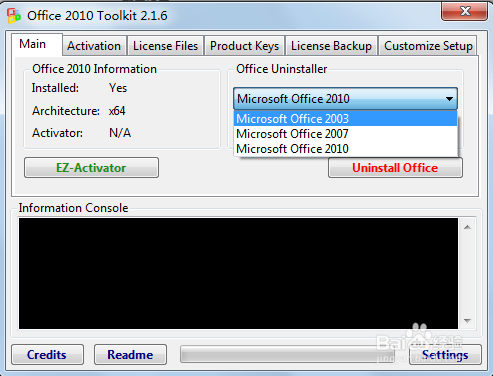
Task: Click the EZ-Activator button
Action: tap(91, 168)
